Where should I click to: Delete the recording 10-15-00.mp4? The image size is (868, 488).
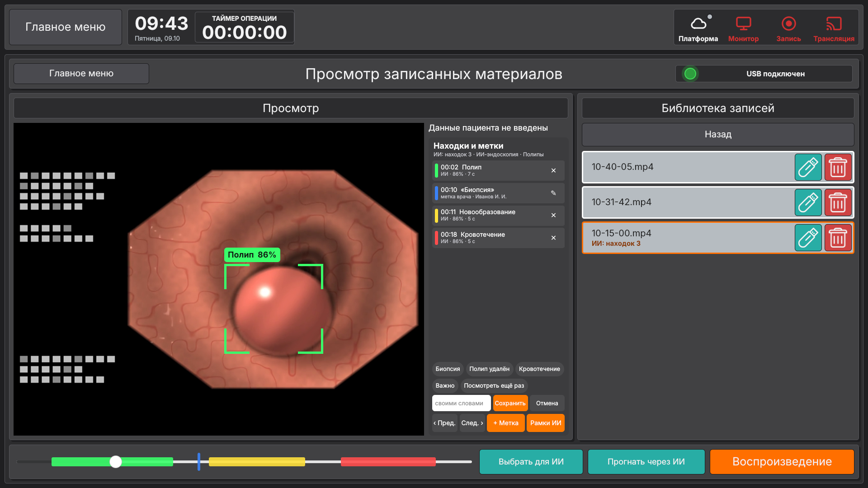[x=838, y=238]
